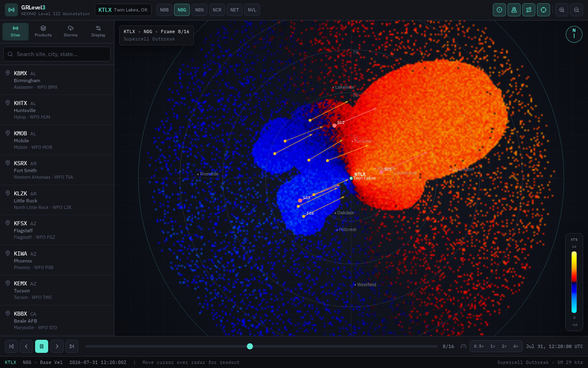Toggle range rings overlay
The width and height of the screenshot is (588, 368).
tap(499, 10)
